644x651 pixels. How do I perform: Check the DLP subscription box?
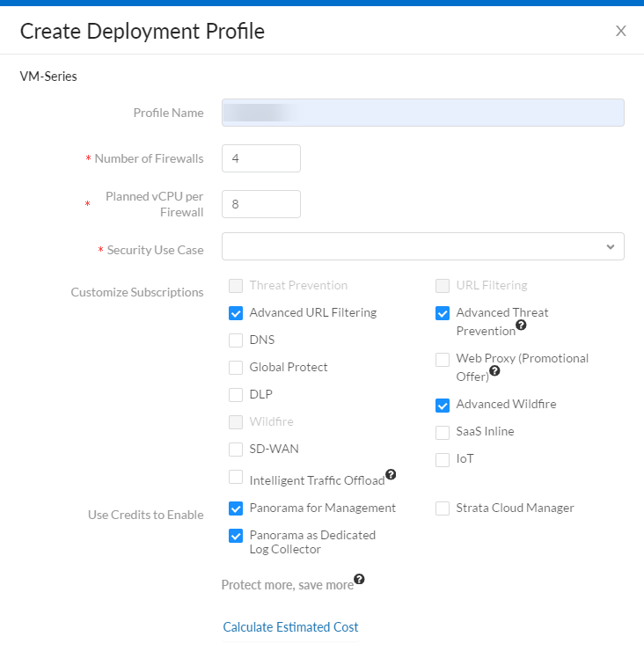coord(236,395)
